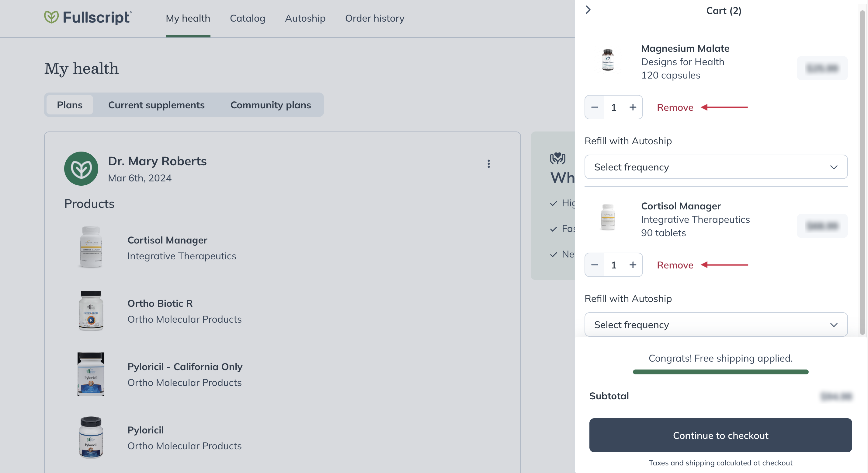This screenshot has width=868, height=473.
Task: Click the Dr. Mary Roberts plan name
Action: click(x=157, y=161)
